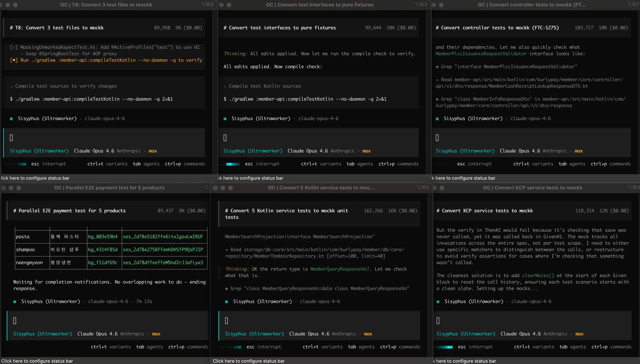Open ctrl+t variants in T8 window
Viewport: 640px width, 364px height.
(x=107, y=164)
